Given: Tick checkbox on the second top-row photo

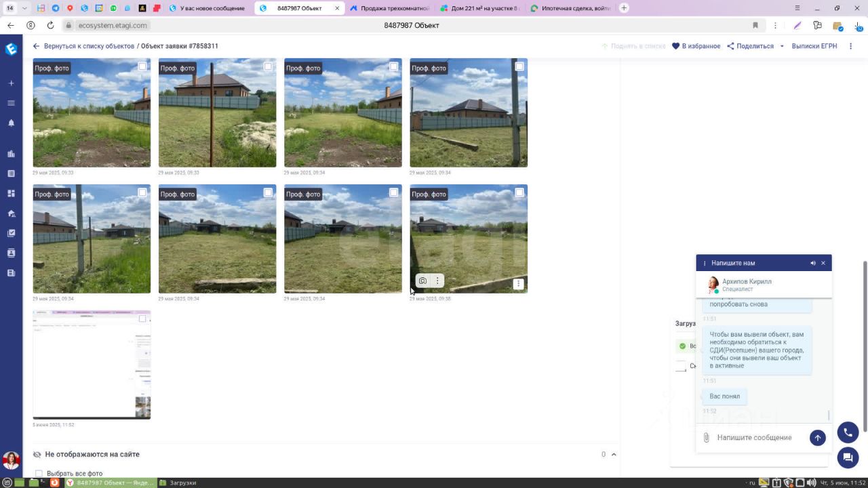Looking at the screenshot, I should click(x=268, y=66).
